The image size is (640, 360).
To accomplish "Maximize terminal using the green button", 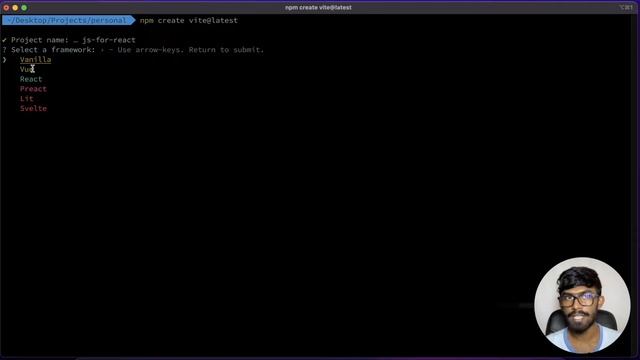I will click(24, 8).
